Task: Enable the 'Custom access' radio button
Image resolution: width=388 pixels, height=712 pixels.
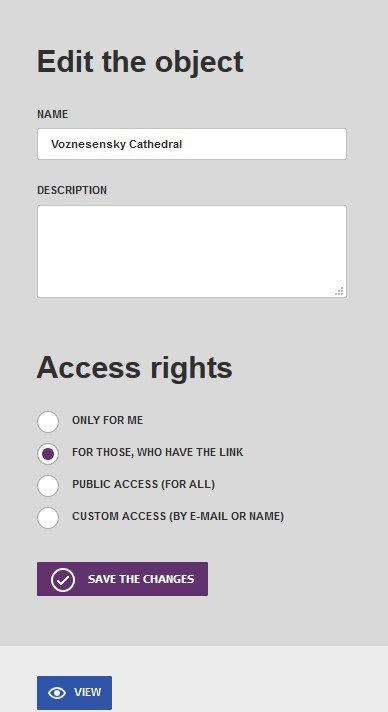Action: pos(48,518)
